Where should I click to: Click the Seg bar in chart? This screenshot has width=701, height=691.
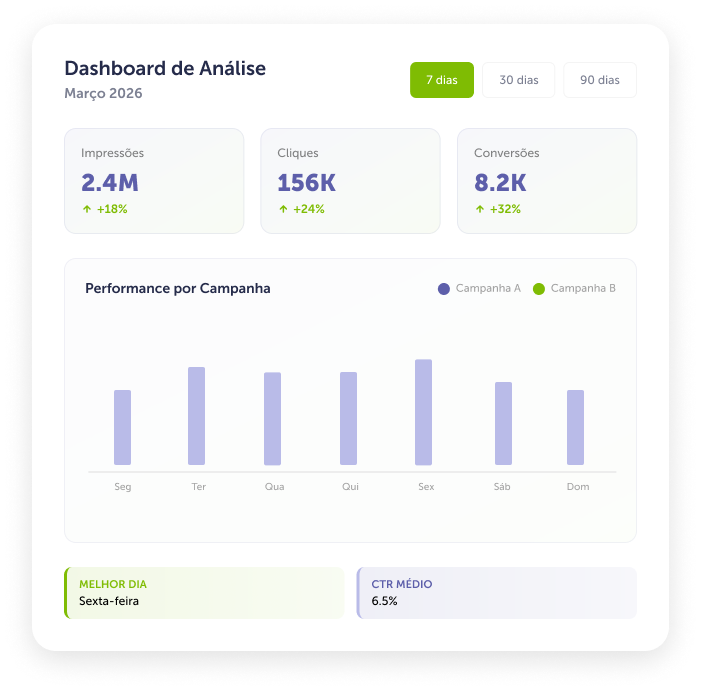pyautogui.click(x=122, y=427)
